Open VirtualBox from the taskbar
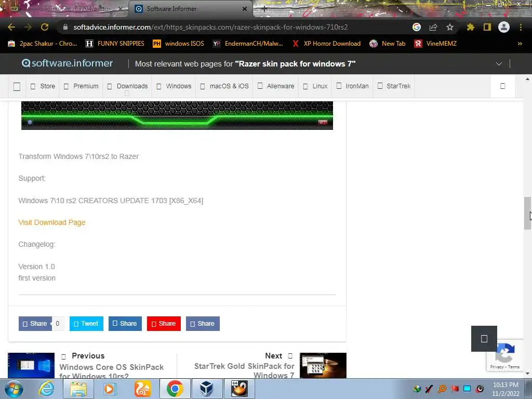The width and height of the screenshot is (532, 399). 207,389
